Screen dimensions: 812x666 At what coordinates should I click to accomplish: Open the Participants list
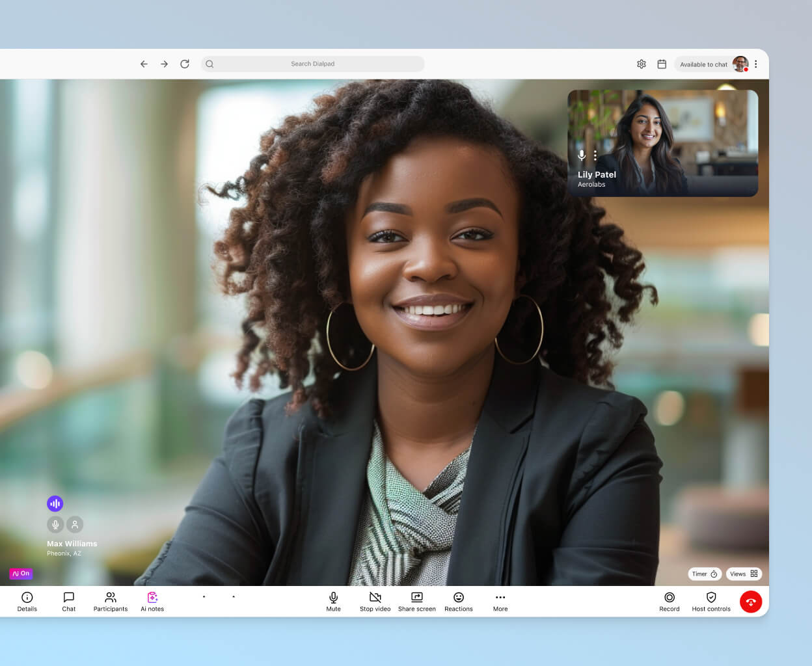click(x=110, y=602)
